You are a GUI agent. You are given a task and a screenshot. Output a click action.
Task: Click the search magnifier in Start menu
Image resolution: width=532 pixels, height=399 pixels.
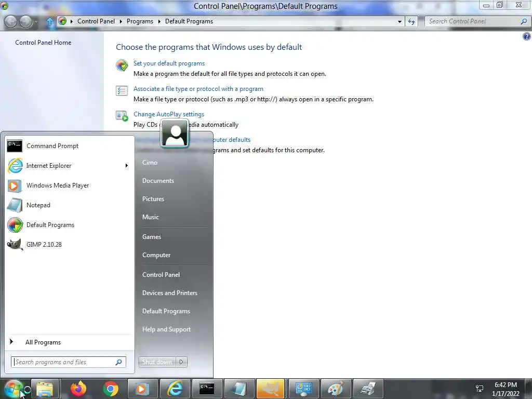point(119,362)
